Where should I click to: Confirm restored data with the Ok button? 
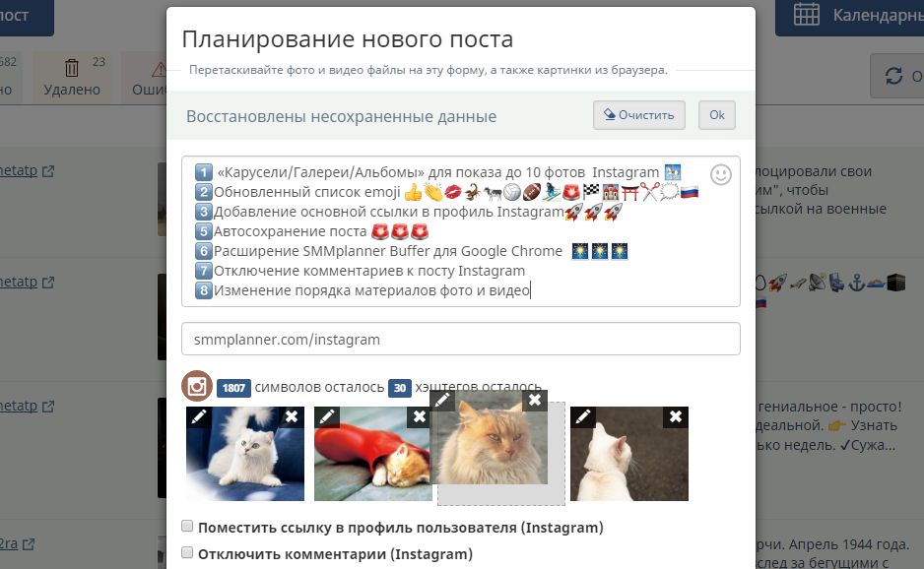tap(716, 115)
